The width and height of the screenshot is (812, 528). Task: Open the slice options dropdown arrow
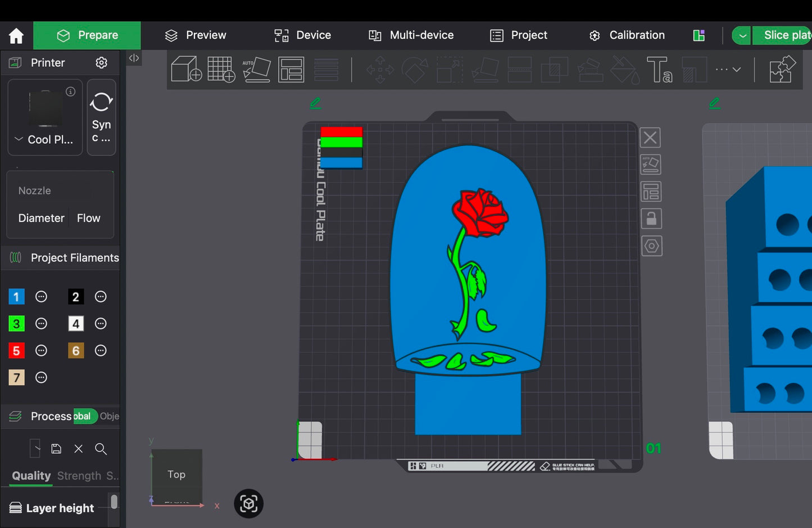pos(742,35)
